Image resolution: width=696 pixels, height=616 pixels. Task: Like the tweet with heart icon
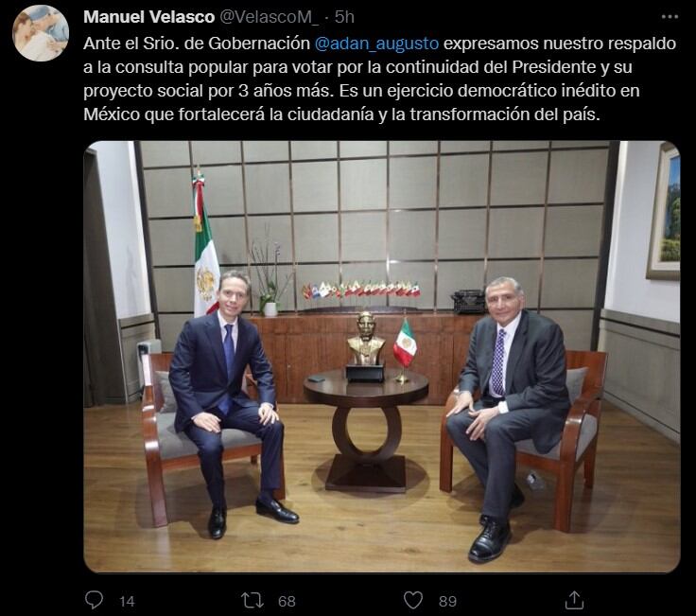pyautogui.click(x=413, y=601)
